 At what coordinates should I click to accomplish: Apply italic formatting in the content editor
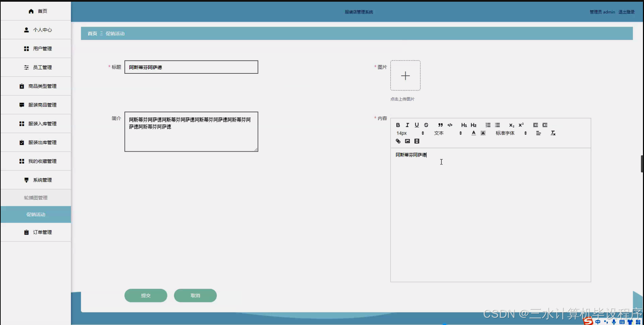coord(407,125)
